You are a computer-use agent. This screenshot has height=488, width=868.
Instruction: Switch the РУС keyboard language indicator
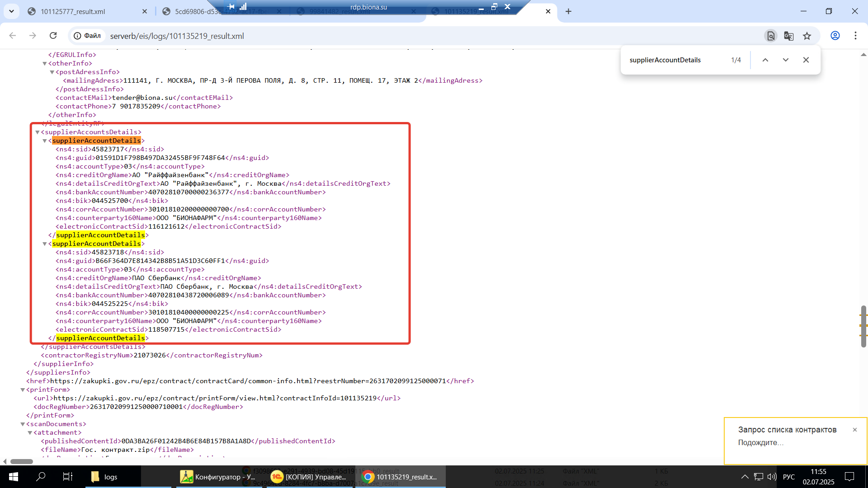pos(788,477)
